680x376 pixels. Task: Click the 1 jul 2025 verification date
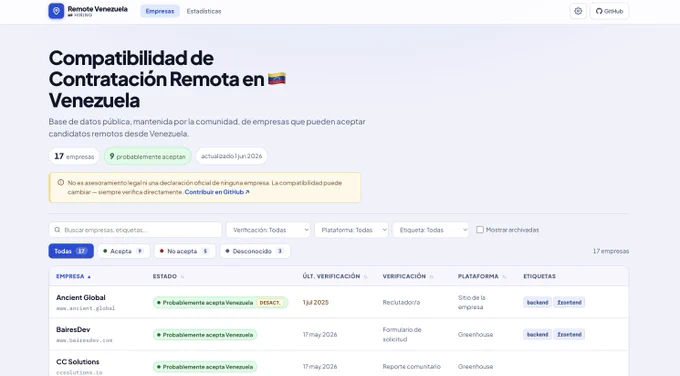[x=316, y=302]
